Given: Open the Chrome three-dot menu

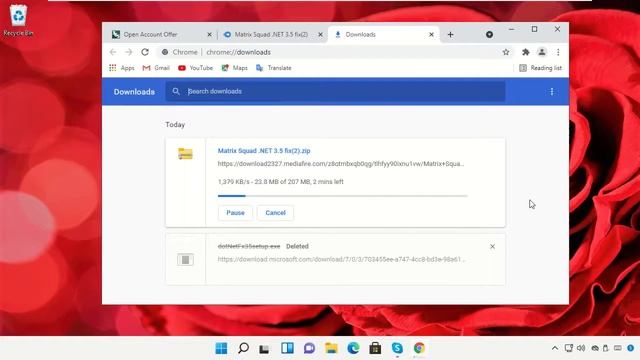Looking at the screenshot, I should click(x=558, y=52).
